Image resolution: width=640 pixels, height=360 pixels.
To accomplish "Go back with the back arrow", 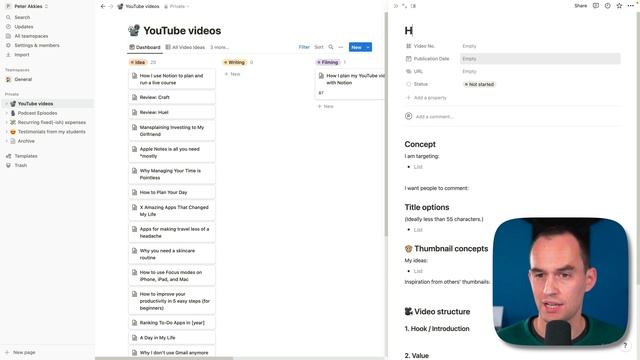I will 103,6.
